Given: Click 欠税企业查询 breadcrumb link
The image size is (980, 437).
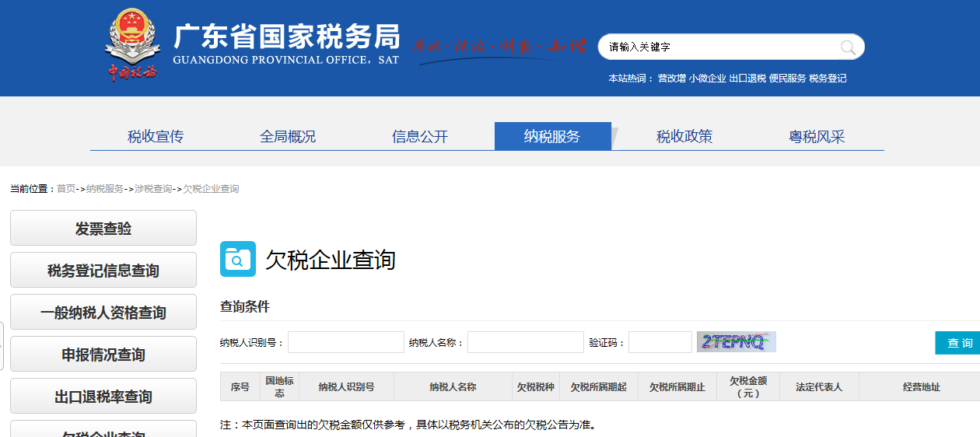Looking at the screenshot, I should (x=211, y=189).
